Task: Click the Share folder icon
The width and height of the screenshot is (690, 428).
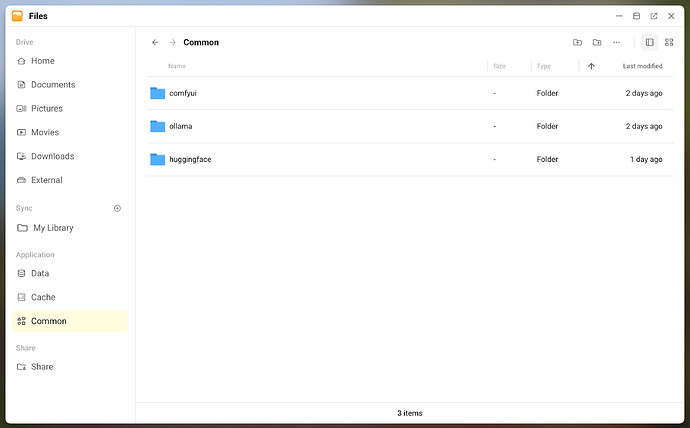Action: point(21,366)
